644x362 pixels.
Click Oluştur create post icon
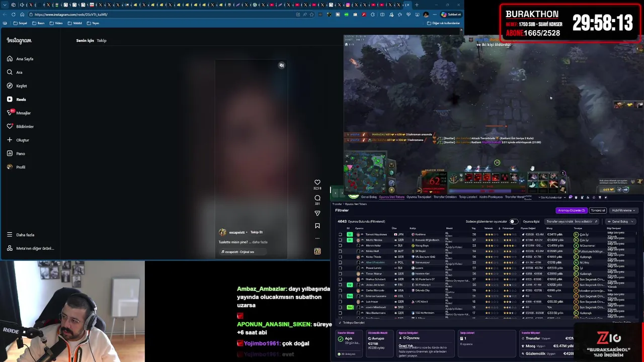[x=10, y=140]
